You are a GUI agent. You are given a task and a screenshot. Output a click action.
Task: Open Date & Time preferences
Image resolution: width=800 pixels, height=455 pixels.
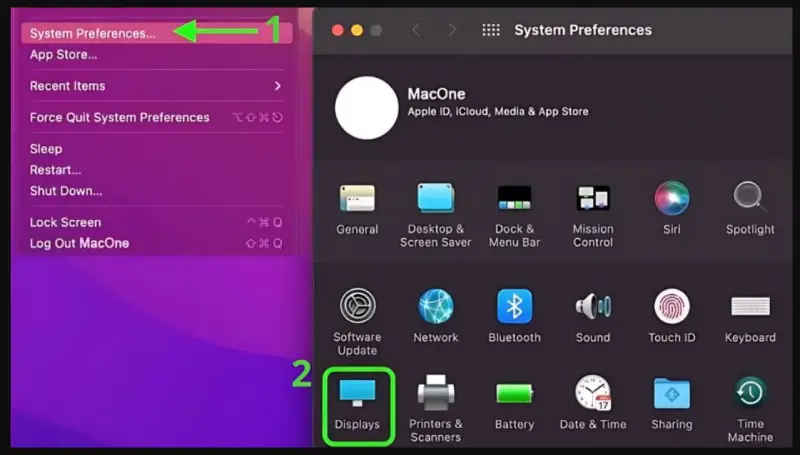[593, 403]
